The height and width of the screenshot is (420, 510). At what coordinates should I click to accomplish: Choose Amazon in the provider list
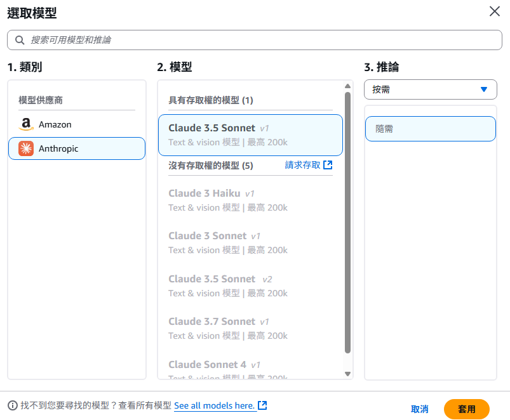point(77,124)
